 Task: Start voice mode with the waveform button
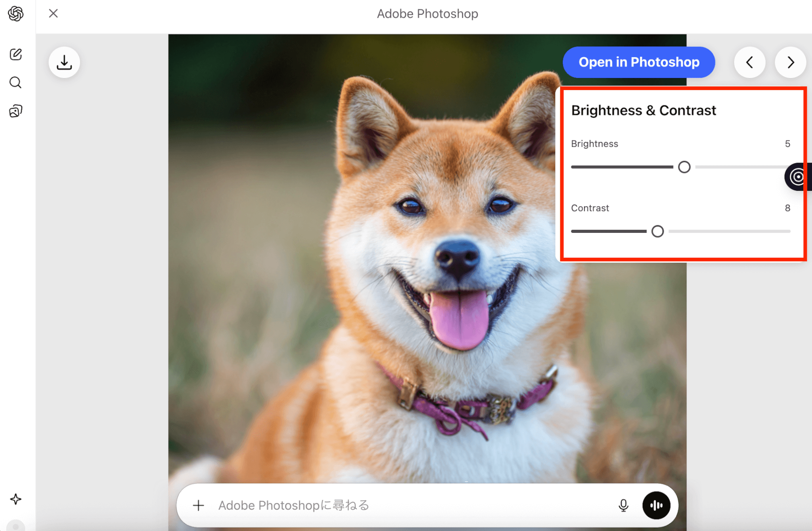pyautogui.click(x=656, y=505)
